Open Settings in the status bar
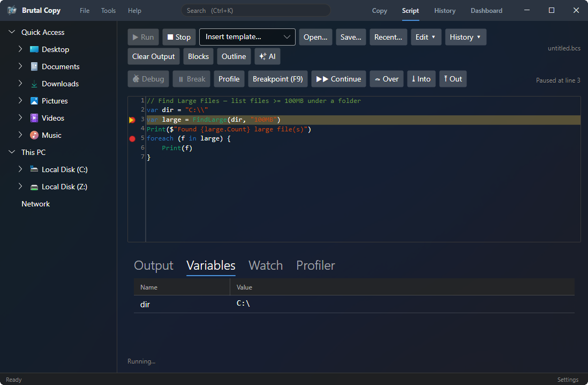This screenshot has height=385, width=588. (x=568, y=380)
